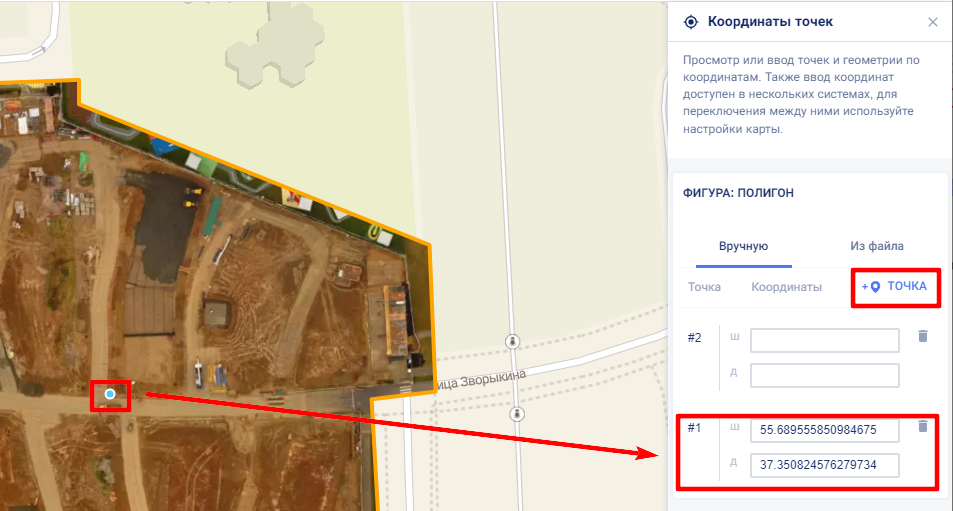The height and width of the screenshot is (511, 953).
Task: Click the улица Зворыкина street label on the map
Action: (x=481, y=380)
